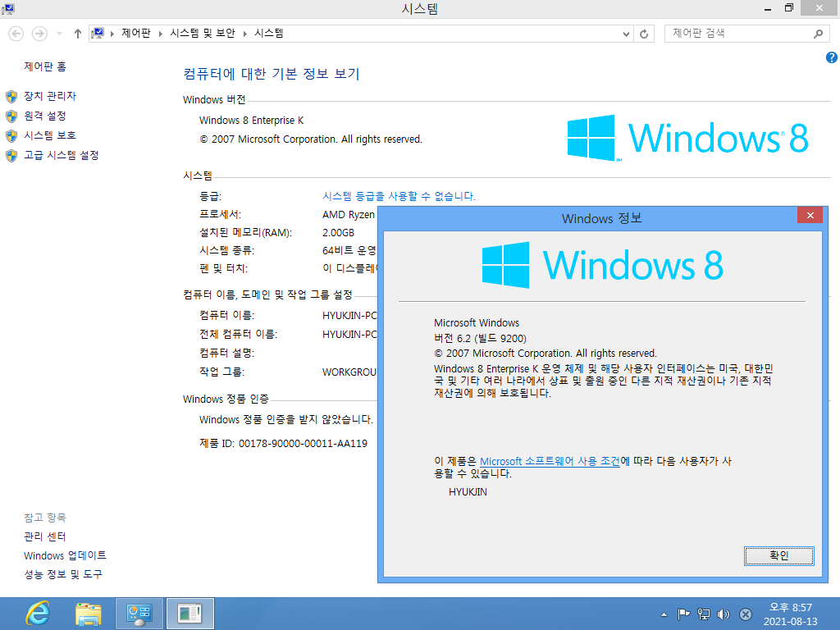This screenshot has width=840, height=630.
Task: Click the network tray icon
Action: coord(703,614)
